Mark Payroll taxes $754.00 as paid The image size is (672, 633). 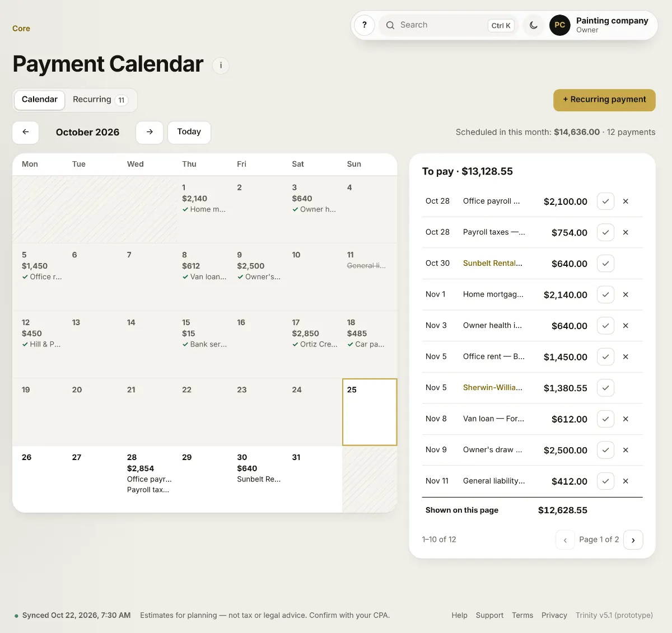pyautogui.click(x=605, y=232)
